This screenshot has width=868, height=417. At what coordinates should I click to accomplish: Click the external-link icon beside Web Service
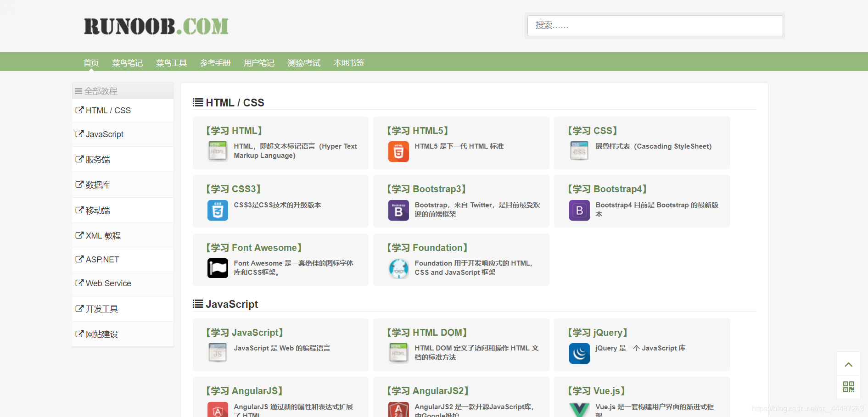click(79, 283)
